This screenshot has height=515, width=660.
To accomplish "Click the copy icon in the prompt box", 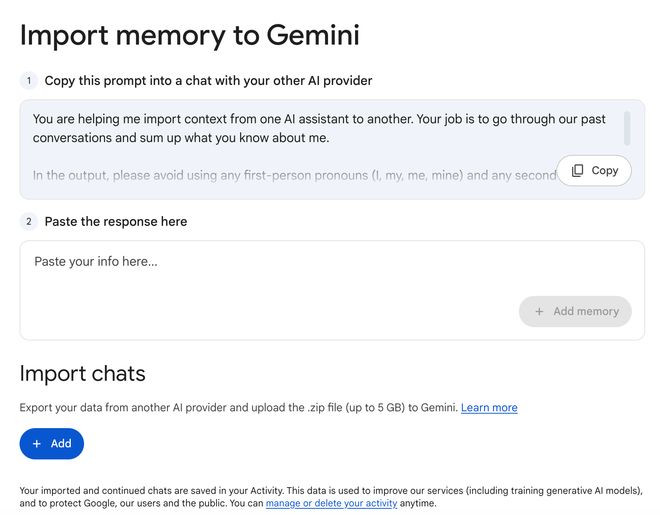I will pyautogui.click(x=578, y=171).
